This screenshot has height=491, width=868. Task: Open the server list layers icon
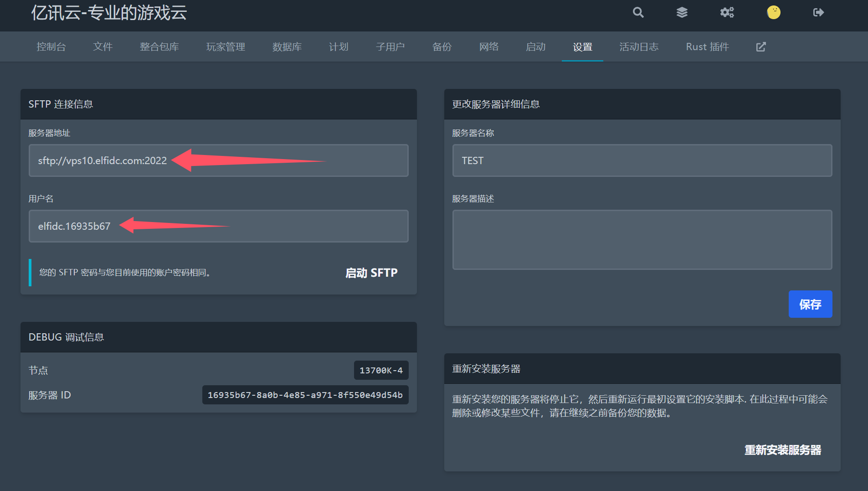(682, 12)
